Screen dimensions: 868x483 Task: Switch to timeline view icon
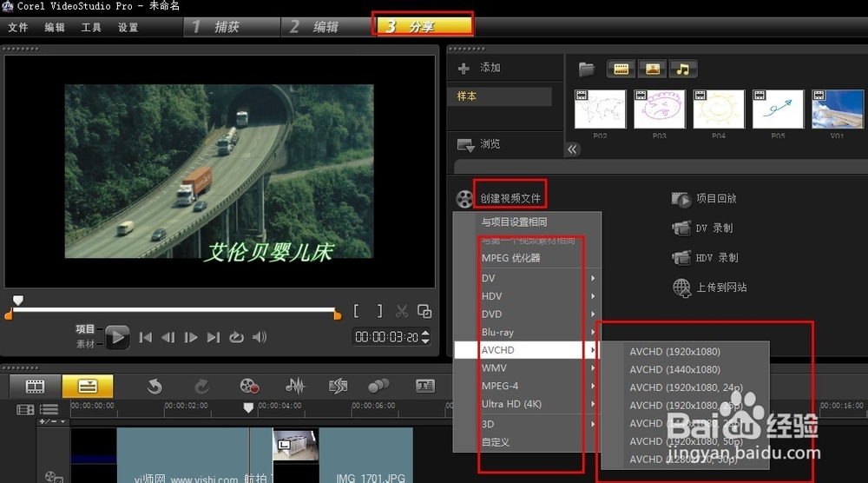[x=88, y=386]
